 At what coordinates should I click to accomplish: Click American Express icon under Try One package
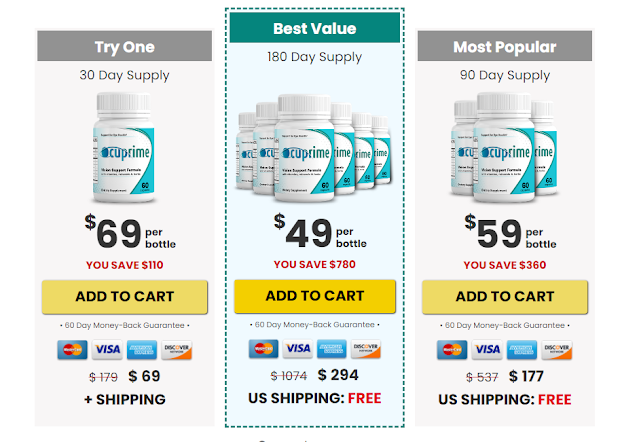[142, 350]
